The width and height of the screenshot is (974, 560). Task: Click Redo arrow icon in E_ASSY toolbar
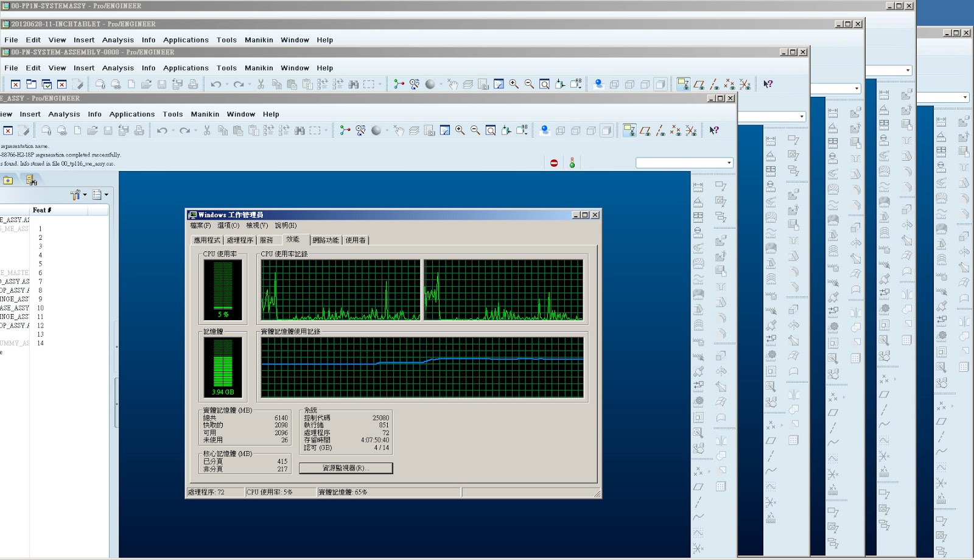pos(185,130)
